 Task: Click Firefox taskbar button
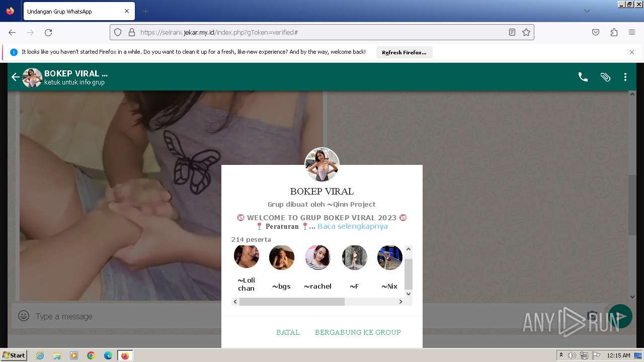(125, 355)
